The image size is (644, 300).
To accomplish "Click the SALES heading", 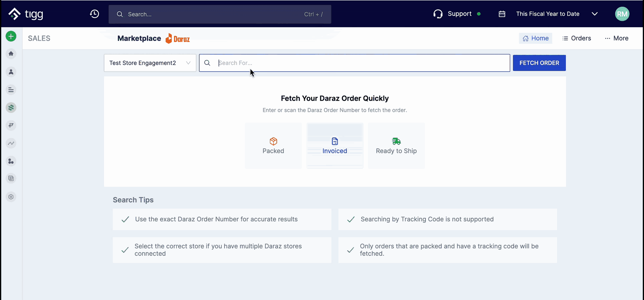I will coord(39,38).
